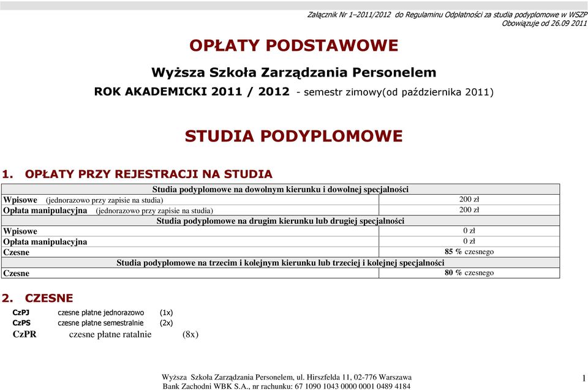Click "ROK AKADEMICKI 2011 / 2012" text

pos(192,91)
